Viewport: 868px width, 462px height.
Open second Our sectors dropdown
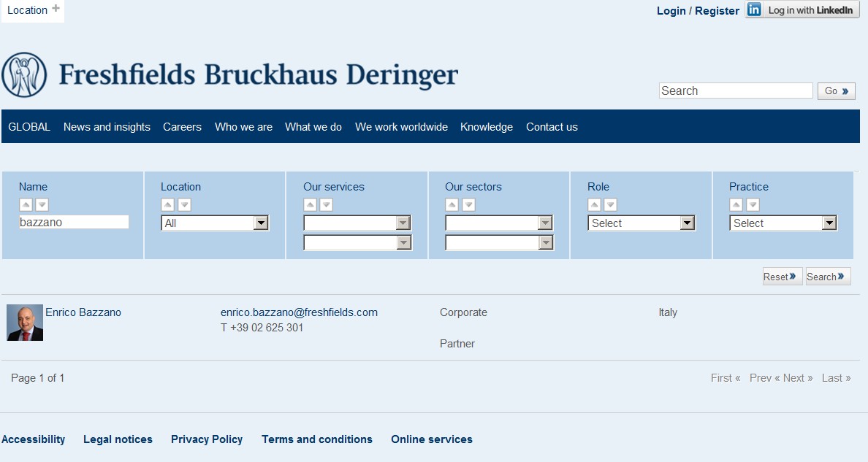(499, 242)
